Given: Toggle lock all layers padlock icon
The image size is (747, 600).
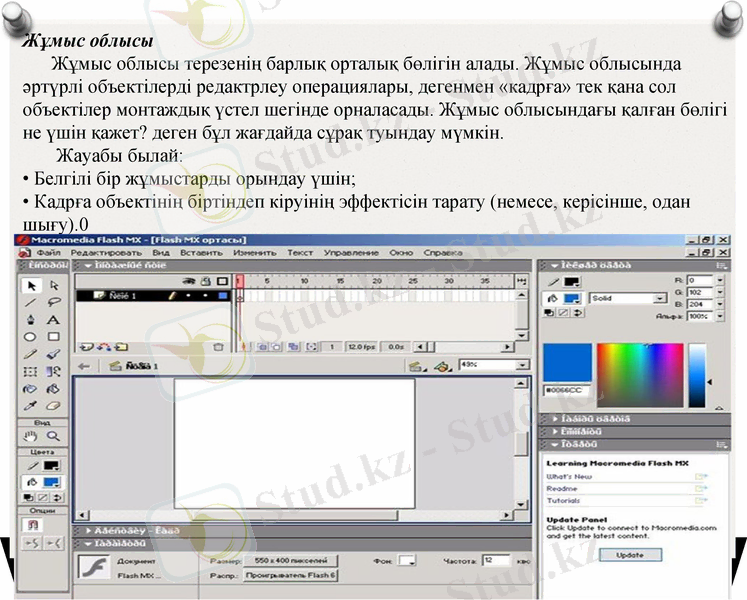Looking at the screenshot, I should click(206, 281).
